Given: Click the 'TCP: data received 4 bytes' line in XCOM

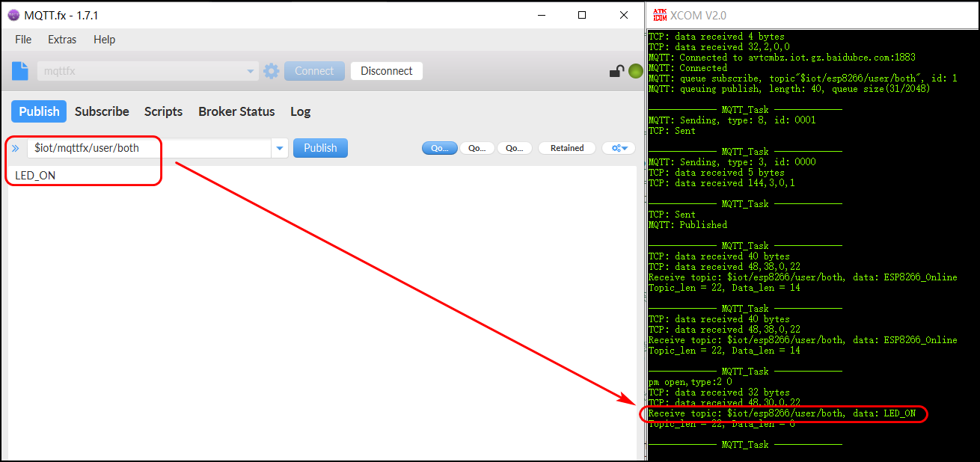Looking at the screenshot, I should point(716,37).
